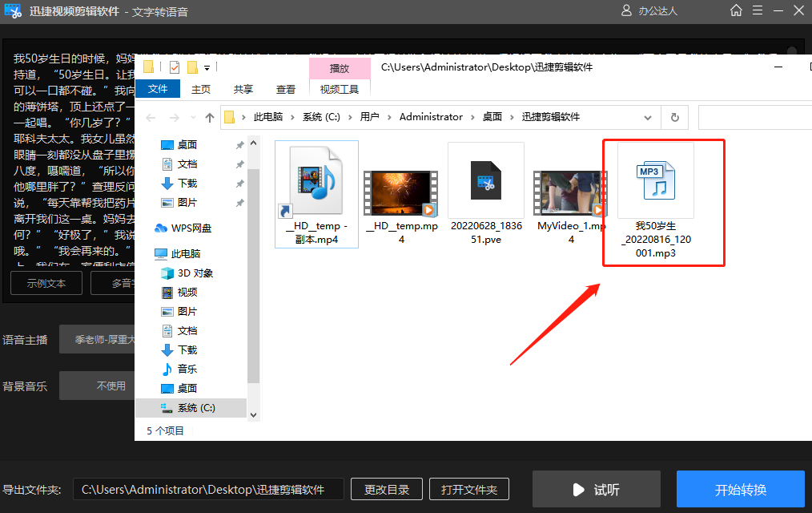812x513 pixels.
Task: Open the 视频工具 ribbon tab
Action: (340, 89)
